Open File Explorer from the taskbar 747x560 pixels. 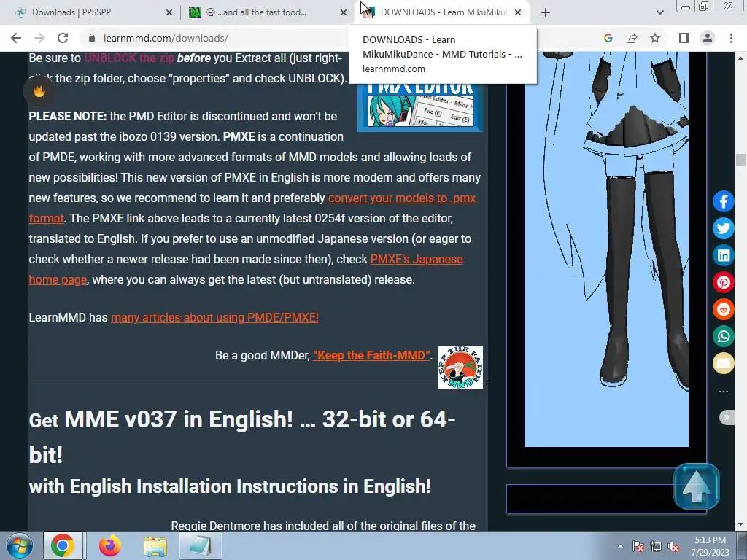(155, 545)
